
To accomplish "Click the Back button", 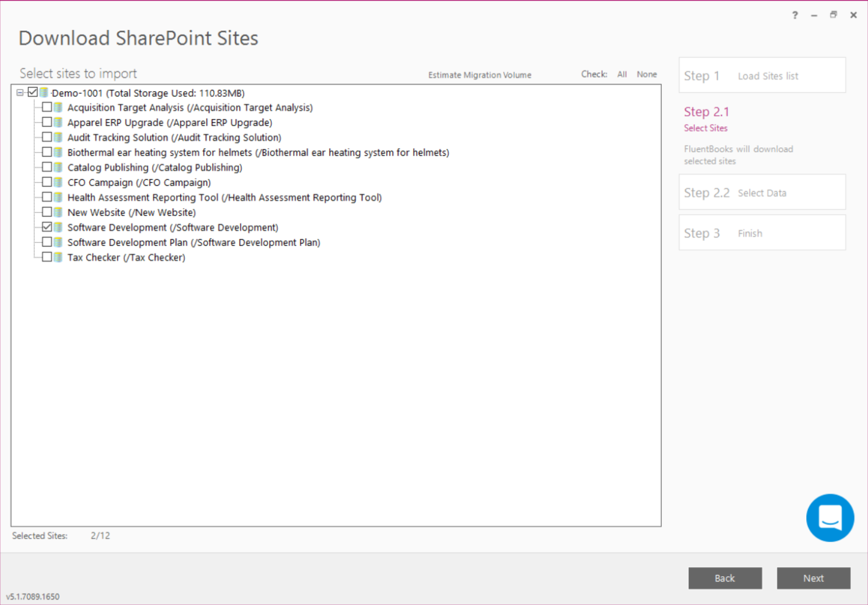I will [725, 578].
